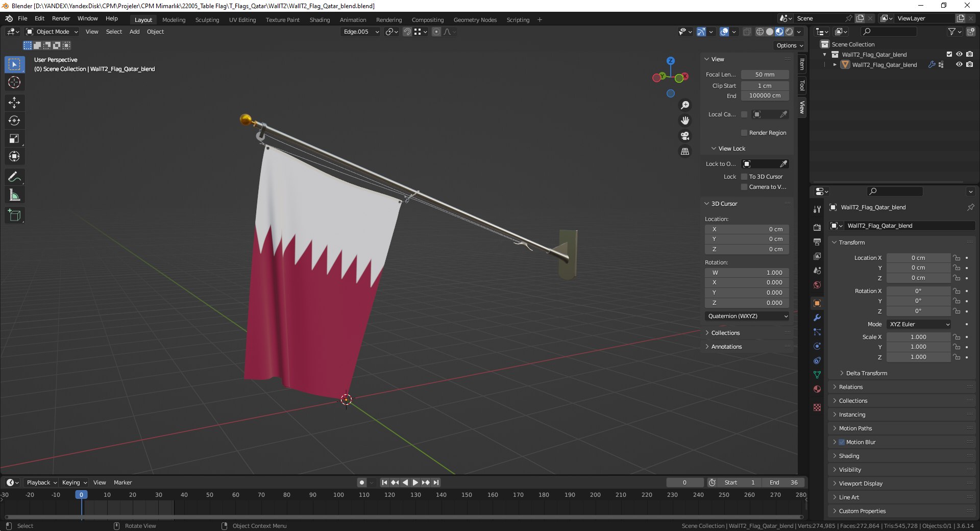
Task: Select the Select Box tool
Action: (x=14, y=64)
